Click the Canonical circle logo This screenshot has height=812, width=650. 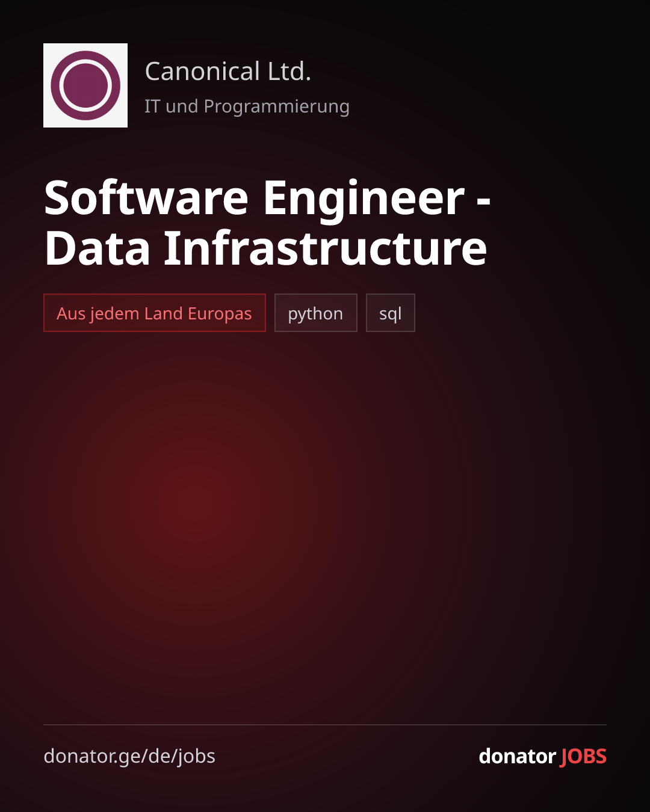click(85, 85)
